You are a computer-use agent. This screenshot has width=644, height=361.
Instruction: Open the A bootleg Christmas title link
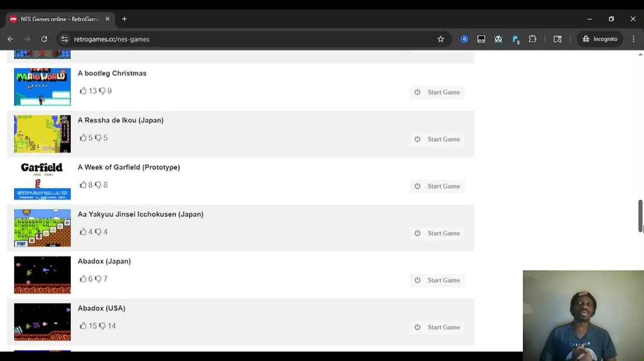coord(112,73)
